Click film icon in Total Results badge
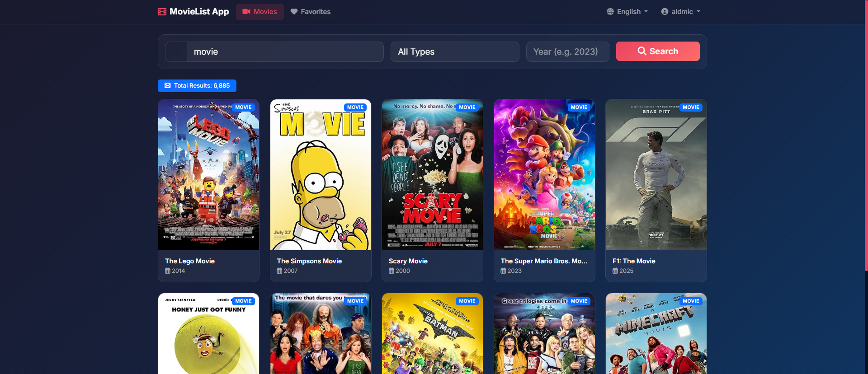868x374 pixels. pyautogui.click(x=168, y=85)
